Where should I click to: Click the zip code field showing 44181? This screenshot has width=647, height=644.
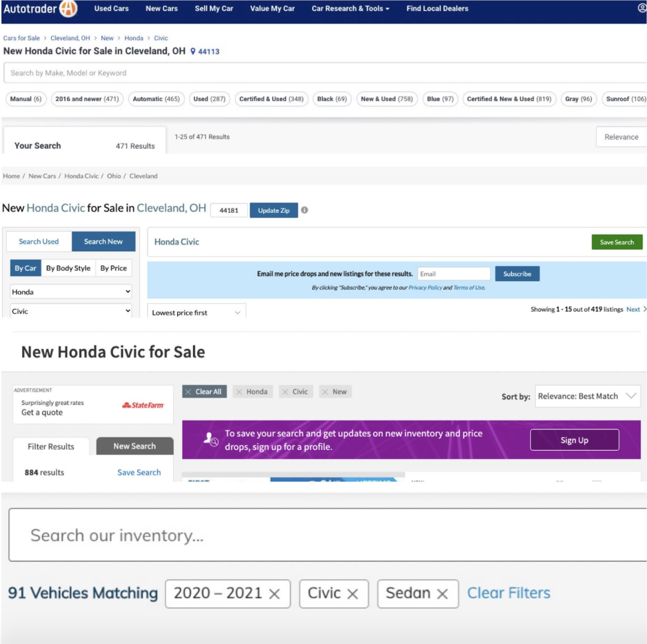(229, 210)
